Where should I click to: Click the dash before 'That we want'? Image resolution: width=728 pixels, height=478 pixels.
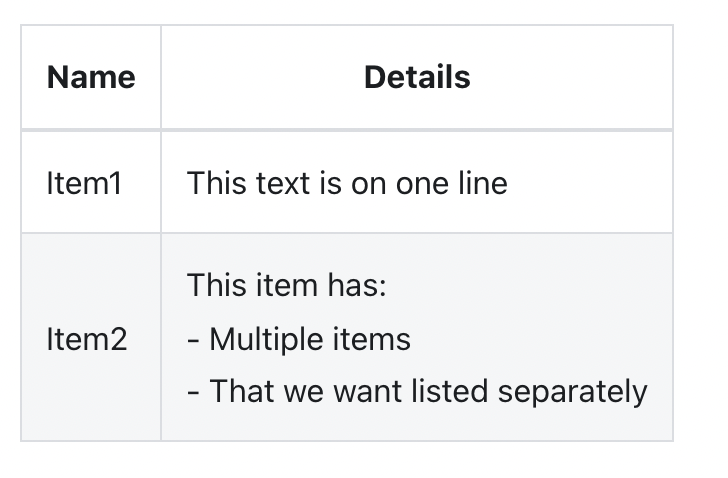(193, 394)
